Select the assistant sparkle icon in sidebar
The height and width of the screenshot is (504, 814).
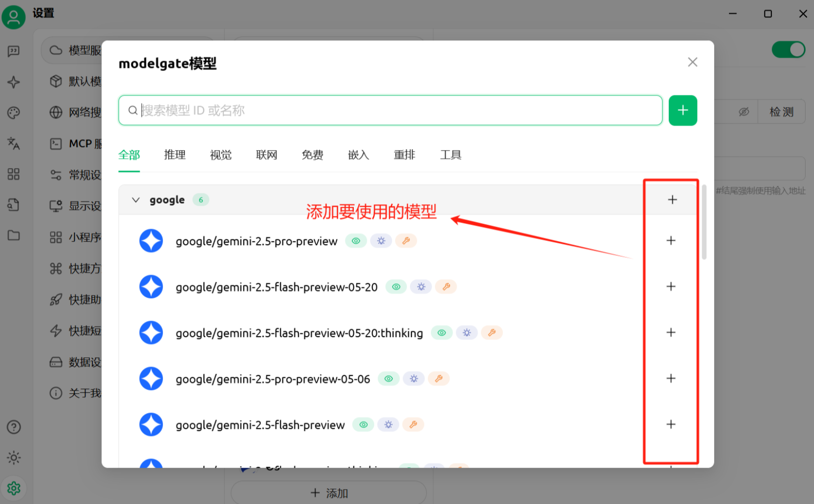point(13,82)
